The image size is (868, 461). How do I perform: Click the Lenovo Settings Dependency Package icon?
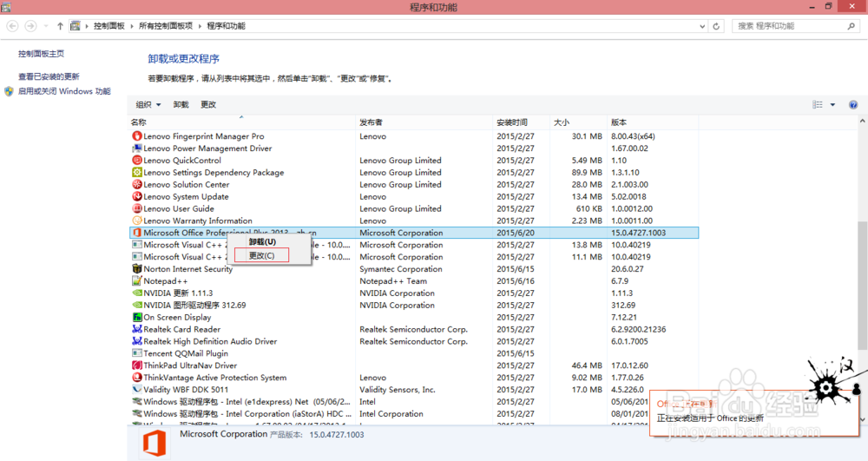[137, 173]
